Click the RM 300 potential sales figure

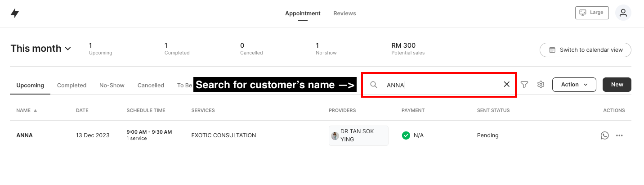point(403,45)
